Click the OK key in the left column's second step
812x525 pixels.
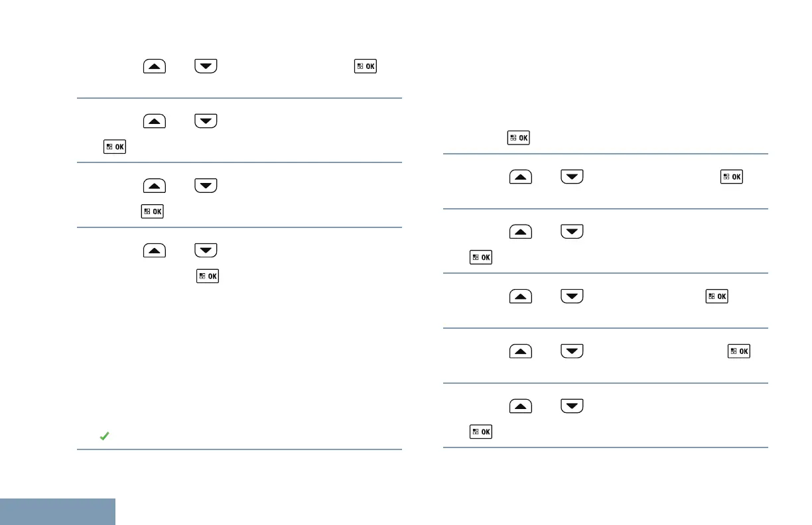tap(115, 146)
